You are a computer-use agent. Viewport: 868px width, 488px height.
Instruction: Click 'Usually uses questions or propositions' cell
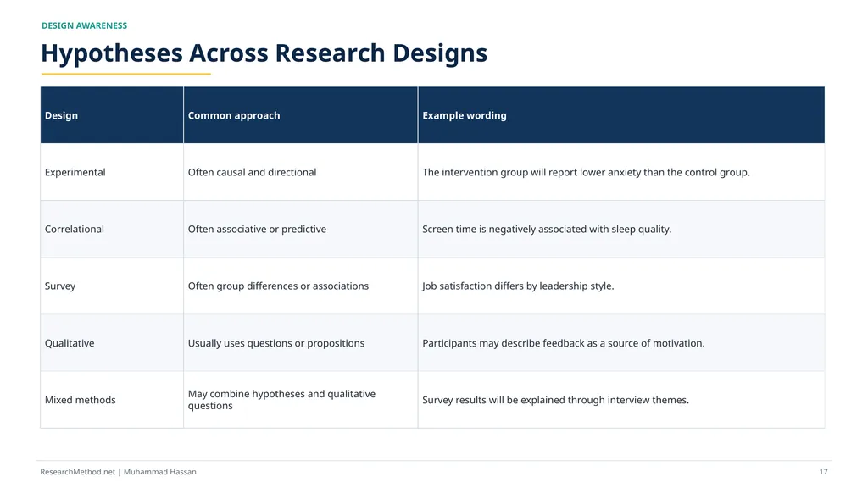coord(301,343)
